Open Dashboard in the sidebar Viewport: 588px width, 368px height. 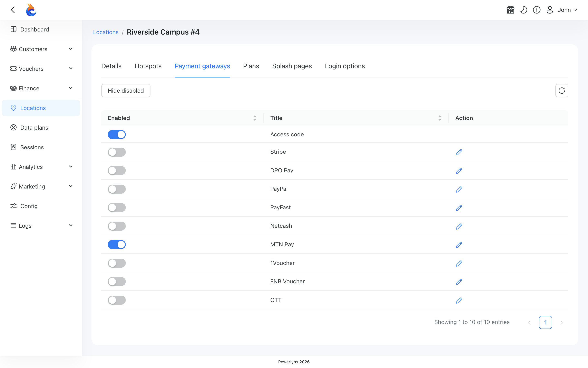[x=41, y=29]
